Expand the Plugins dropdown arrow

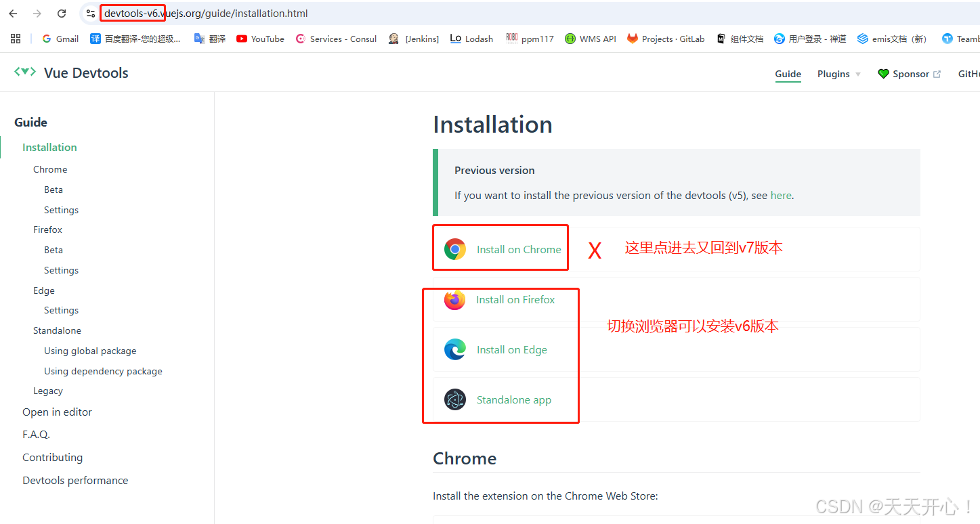coord(858,74)
